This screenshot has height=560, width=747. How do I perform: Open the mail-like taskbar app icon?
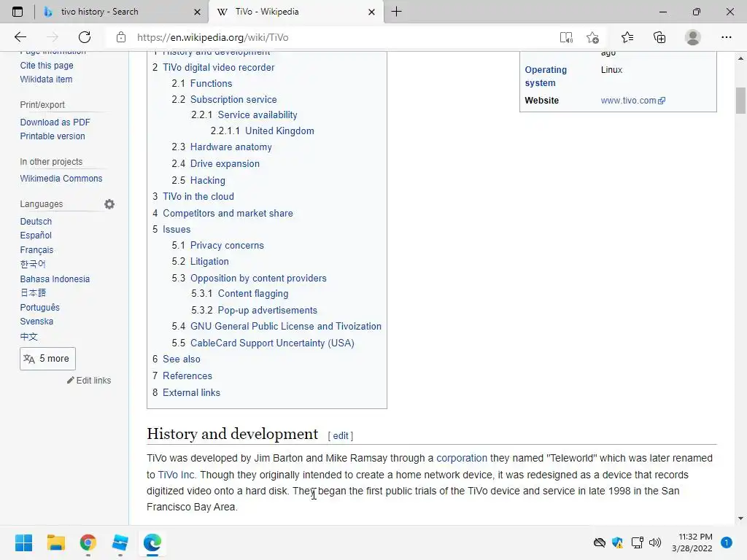coord(120,542)
